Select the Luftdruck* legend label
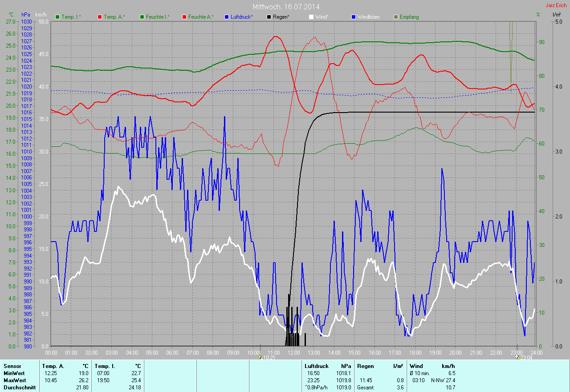Viewport: 570px width, 392px height. coord(242,17)
